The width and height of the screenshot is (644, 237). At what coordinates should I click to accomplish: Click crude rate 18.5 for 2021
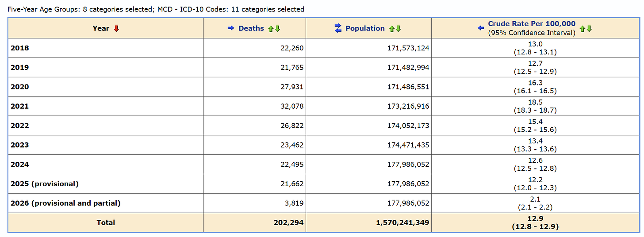[x=535, y=102]
